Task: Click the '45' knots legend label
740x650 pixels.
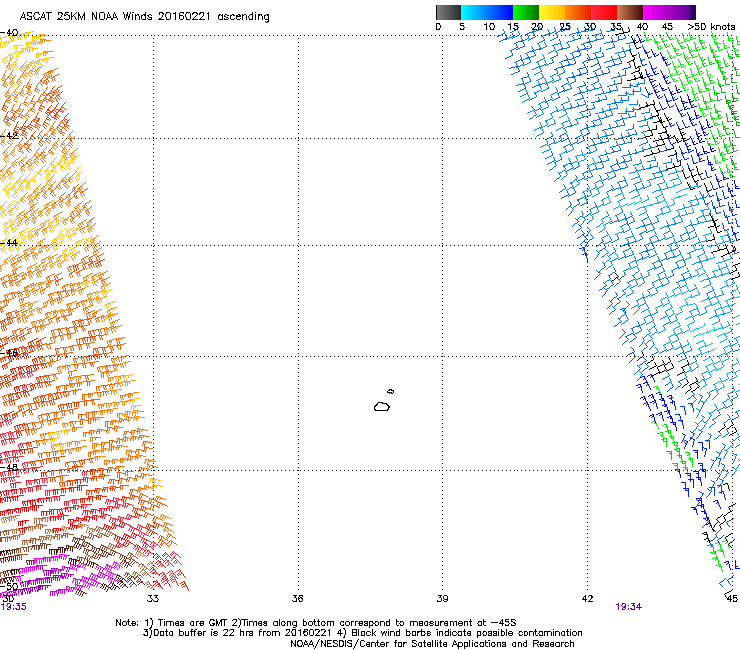Action: [667, 27]
